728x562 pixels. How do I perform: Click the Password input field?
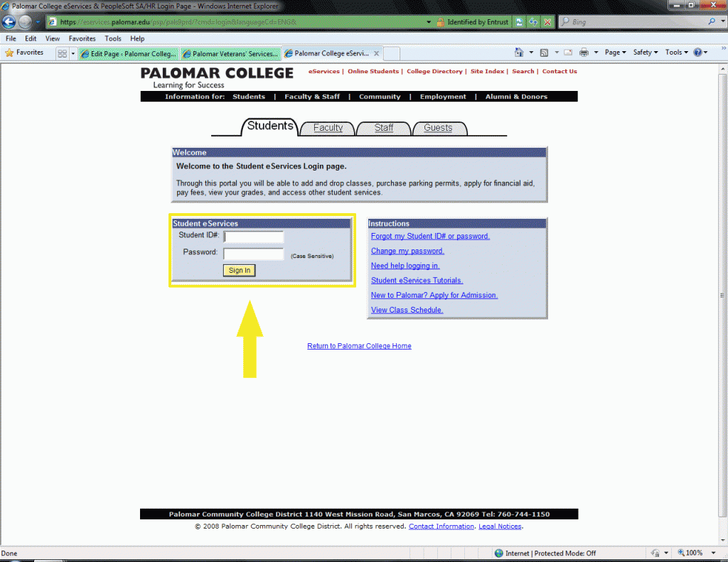click(254, 253)
